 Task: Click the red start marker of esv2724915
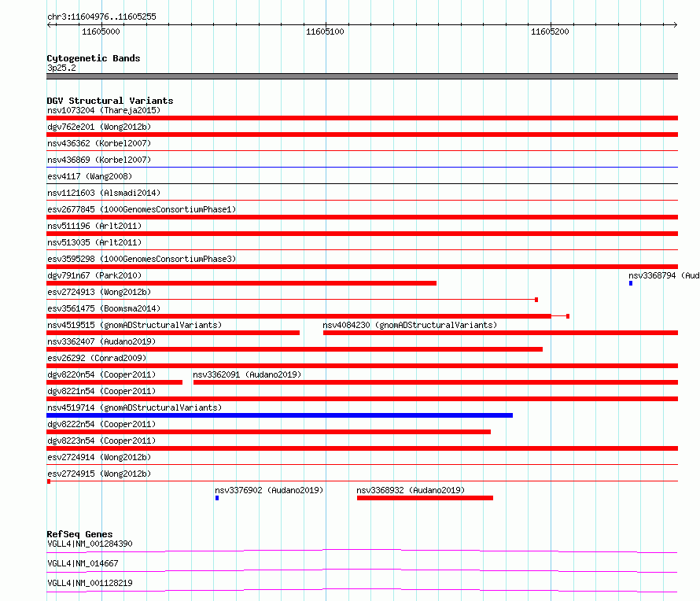[49, 481]
